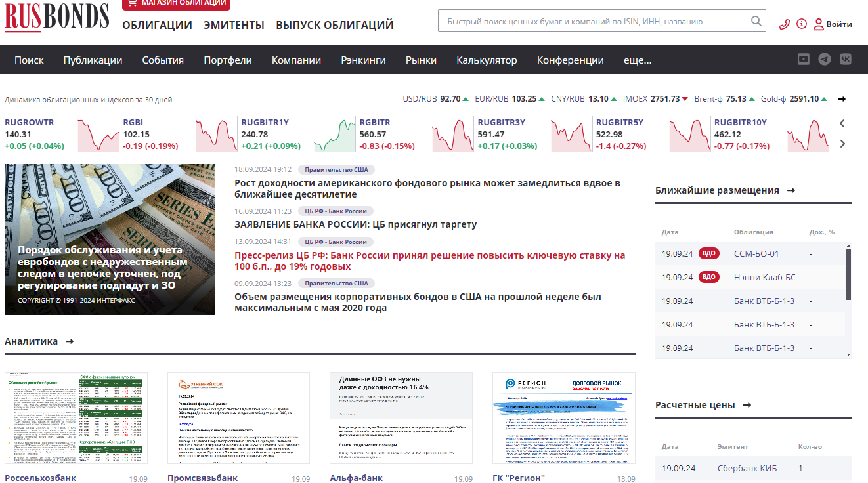This screenshot has height=483, width=868.
Task: Show next bond indexes with right chevron
Action: 842,144
